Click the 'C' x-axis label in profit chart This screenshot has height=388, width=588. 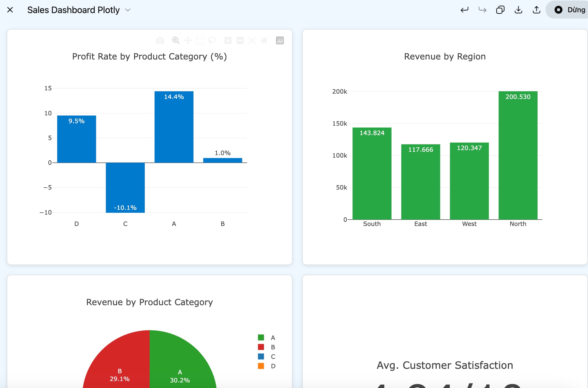pos(125,224)
